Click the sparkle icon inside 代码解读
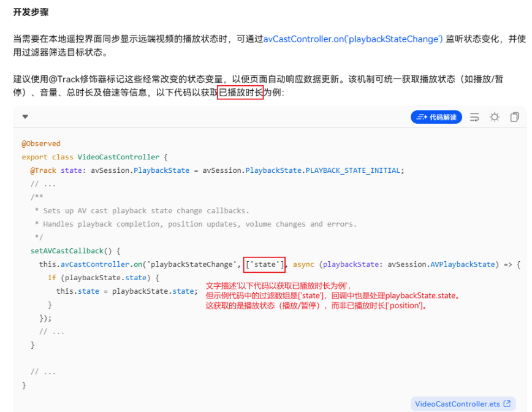 [422, 117]
